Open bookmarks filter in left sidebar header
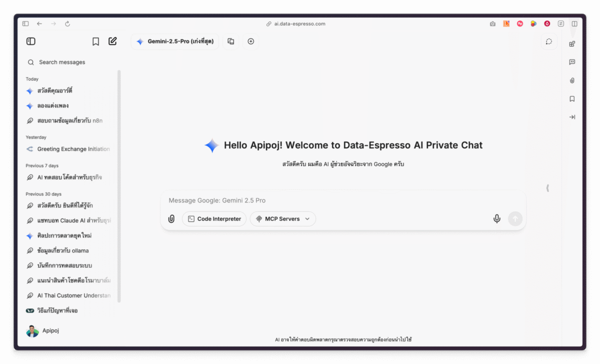600x364 pixels. [x=95, y=41]
